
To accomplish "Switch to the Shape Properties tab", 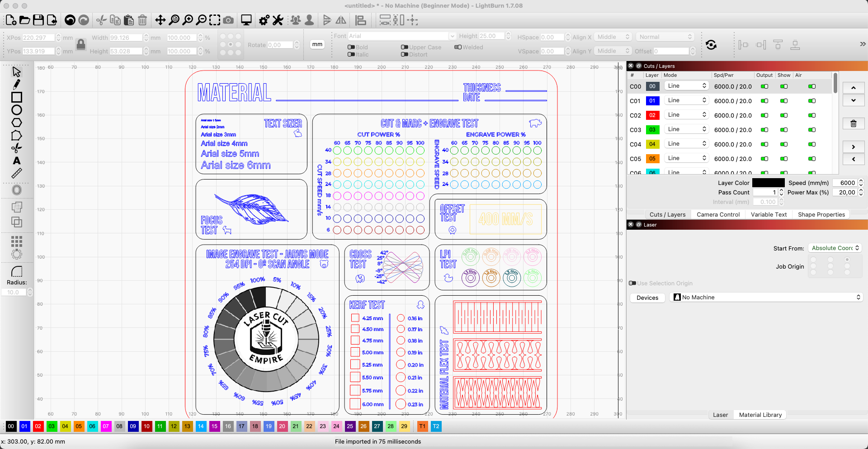I will pos(821,215).
